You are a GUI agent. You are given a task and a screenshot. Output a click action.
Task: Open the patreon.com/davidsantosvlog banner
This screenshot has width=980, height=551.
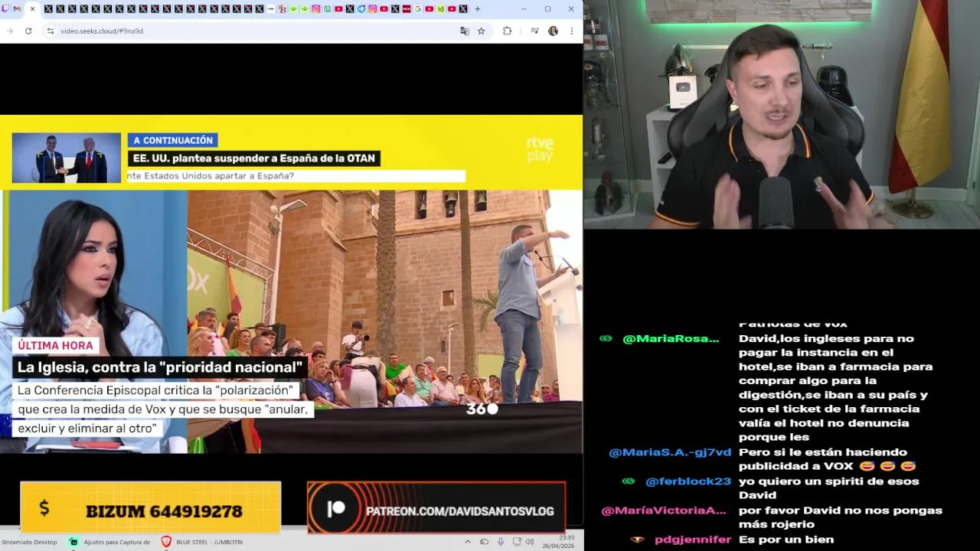point(436,507)
